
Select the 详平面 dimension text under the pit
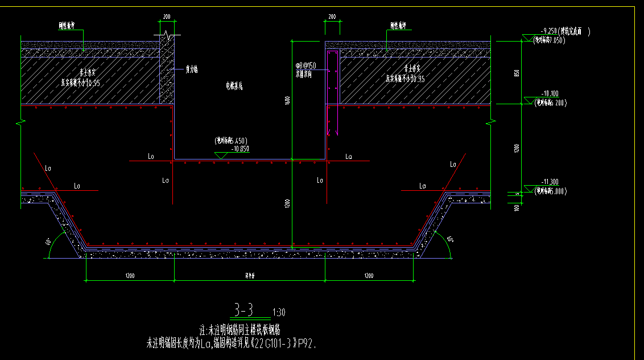pyautogui.click(x=250, y=276)
